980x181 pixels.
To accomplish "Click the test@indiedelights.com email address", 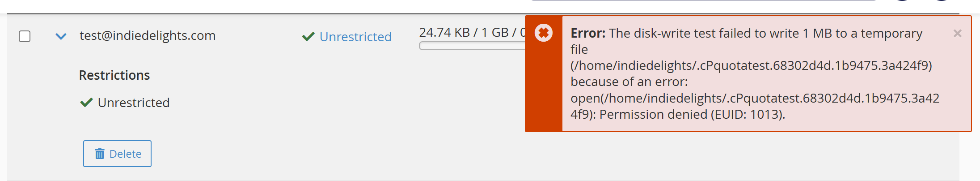I will pyautogui.click(x=148, y=35).
